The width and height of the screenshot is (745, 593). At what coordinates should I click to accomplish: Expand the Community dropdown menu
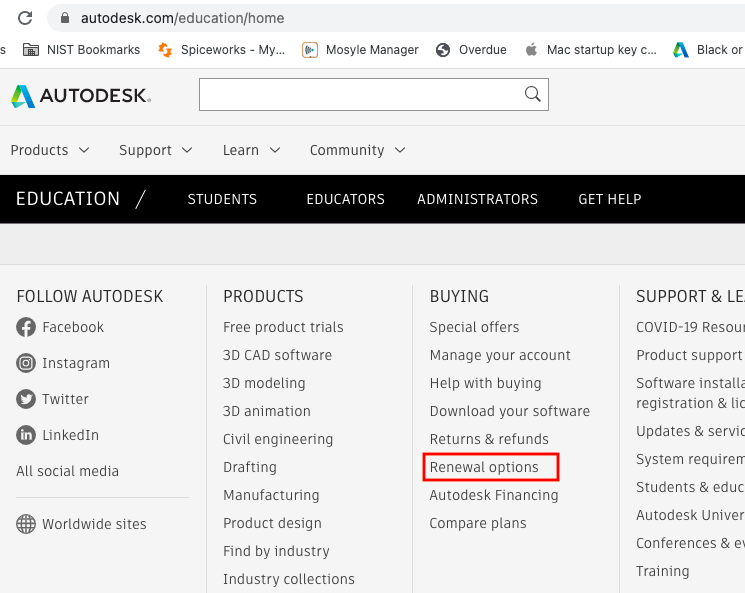coord(357,150)
